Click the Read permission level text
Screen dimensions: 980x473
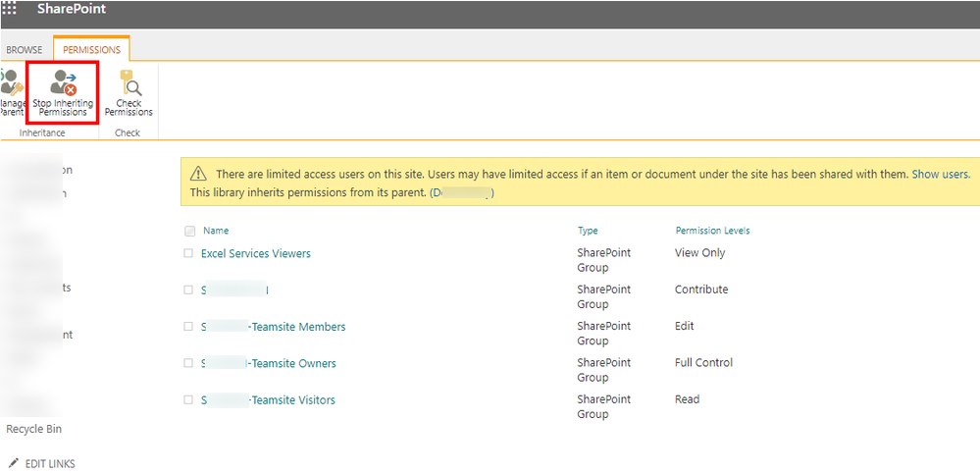(687, 399)
